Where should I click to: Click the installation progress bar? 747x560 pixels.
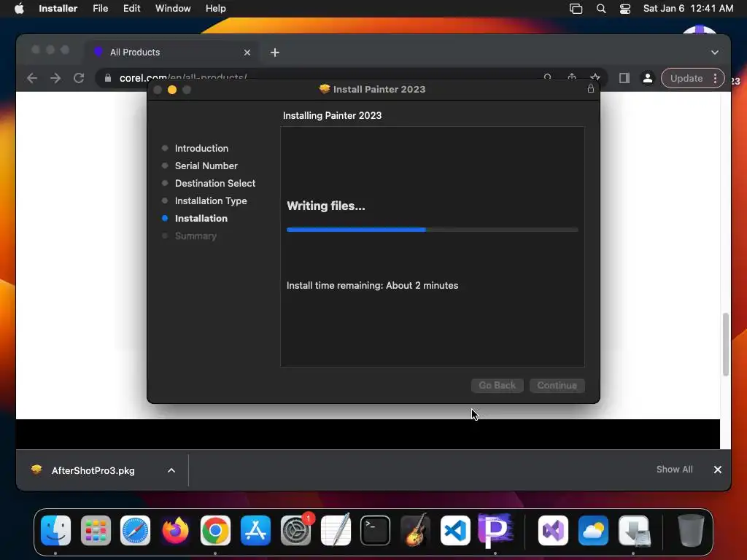(432, 230)
